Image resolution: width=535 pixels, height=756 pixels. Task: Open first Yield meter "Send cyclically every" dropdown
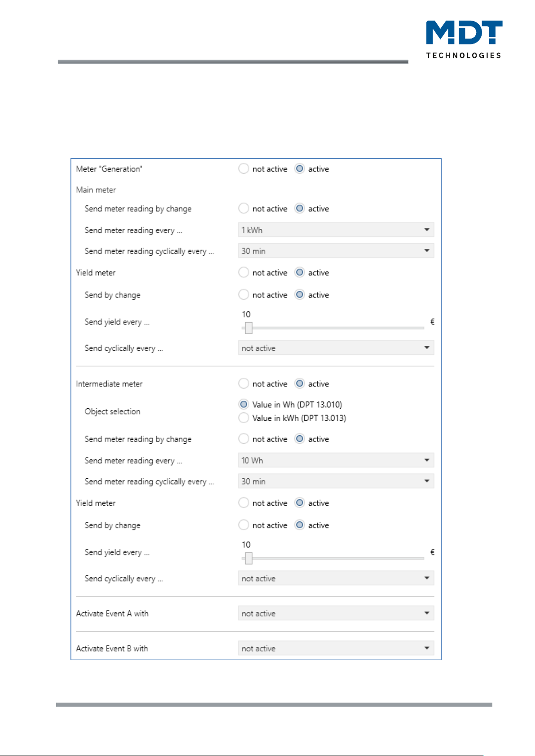click(x=336, y=348)
